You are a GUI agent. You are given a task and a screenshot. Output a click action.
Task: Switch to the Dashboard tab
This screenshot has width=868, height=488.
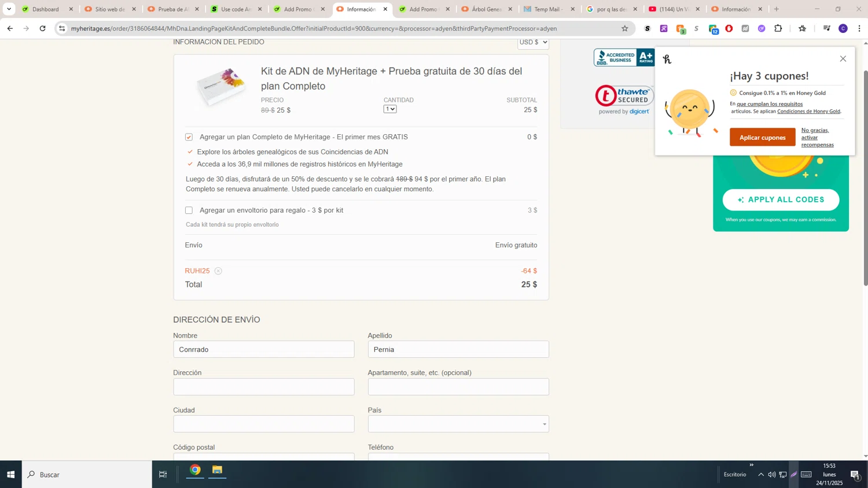point(46,9)
